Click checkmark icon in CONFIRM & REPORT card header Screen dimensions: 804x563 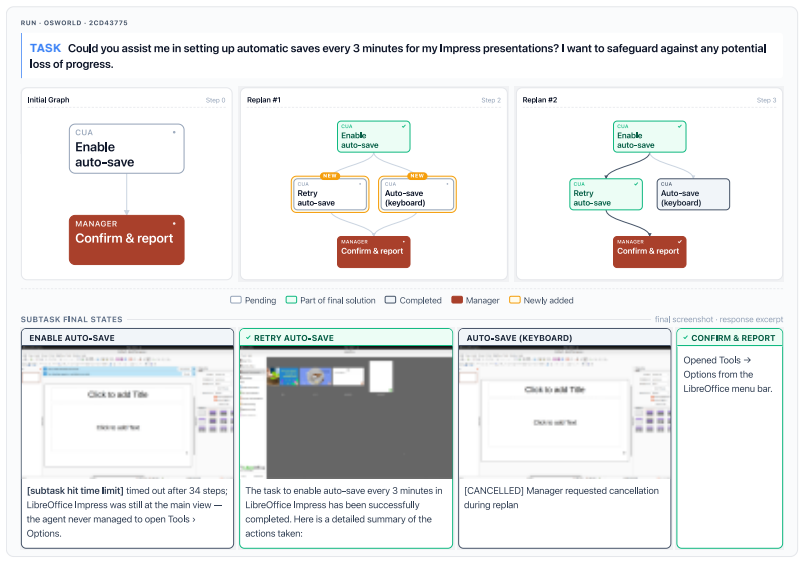(686, 338)
